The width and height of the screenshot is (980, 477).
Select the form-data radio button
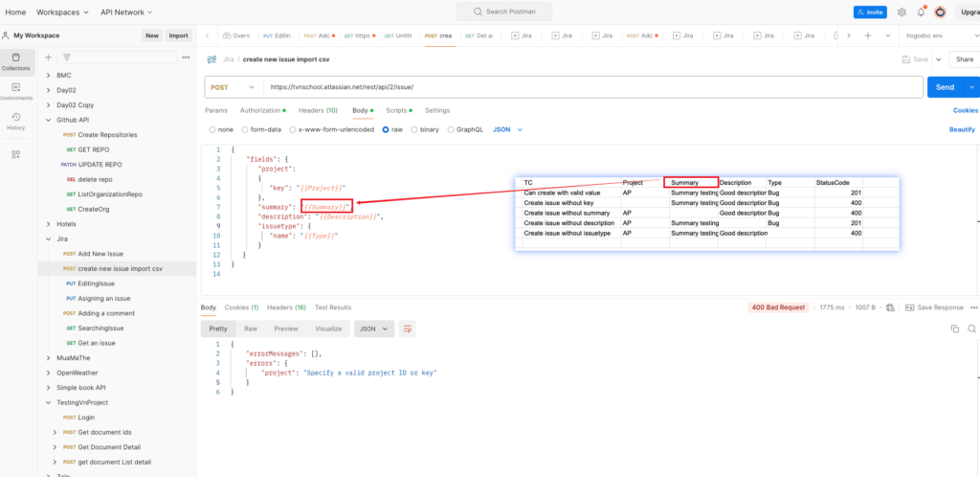(244, 129)
